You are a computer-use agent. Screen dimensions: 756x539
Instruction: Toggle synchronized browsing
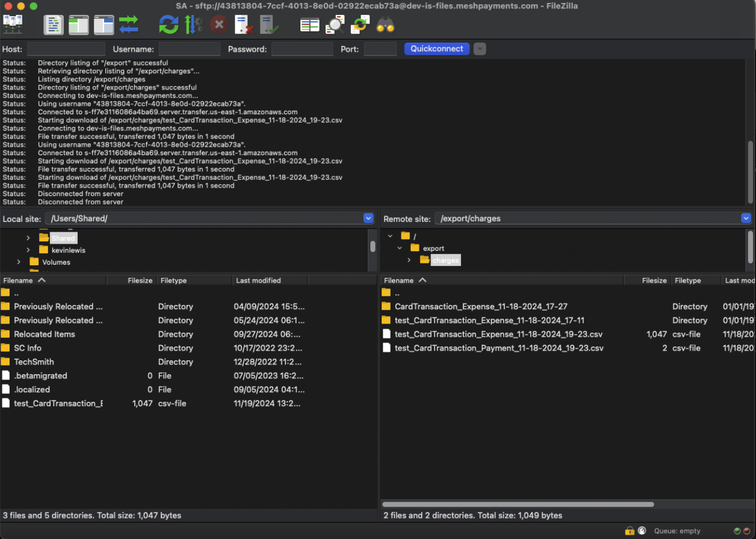point(360,25)
